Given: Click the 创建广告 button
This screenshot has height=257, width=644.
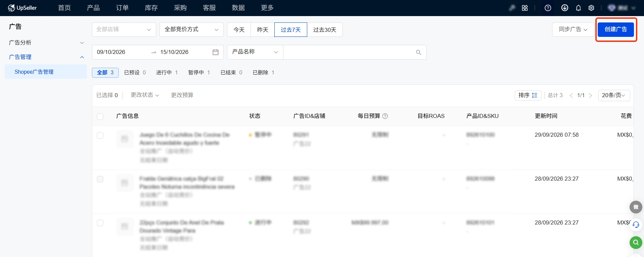Looking at the screenshot, I should point(616,29).
